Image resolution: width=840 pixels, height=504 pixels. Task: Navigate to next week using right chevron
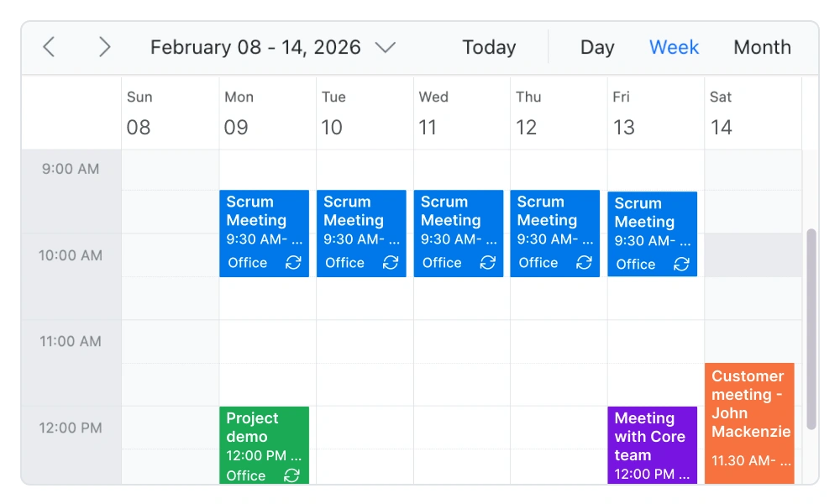(x=104, y=47)
